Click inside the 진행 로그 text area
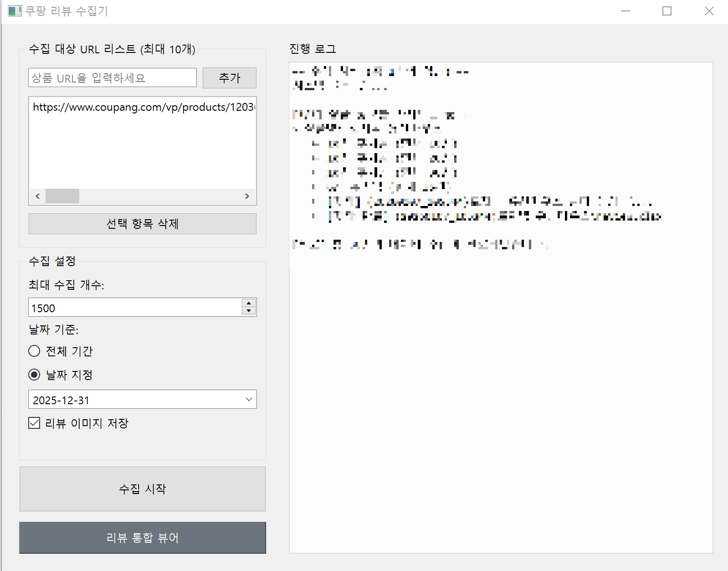This screenshot has width=728, height=571. 500,387
